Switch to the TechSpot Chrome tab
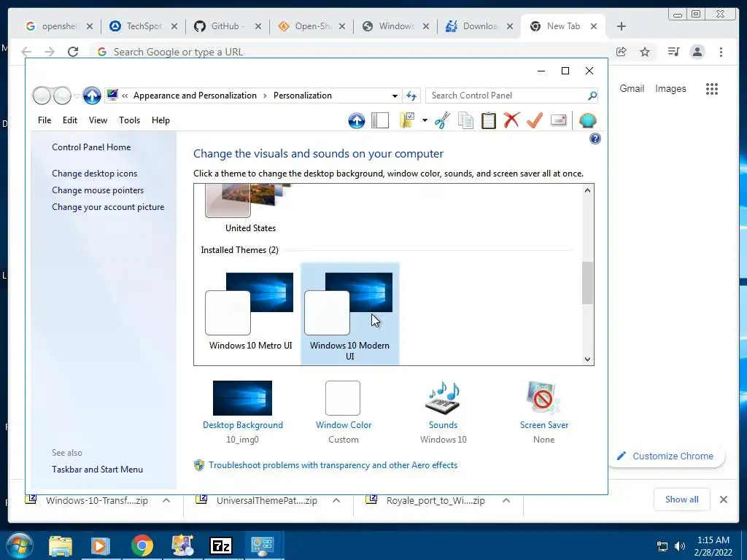 (x=144, y=26)
